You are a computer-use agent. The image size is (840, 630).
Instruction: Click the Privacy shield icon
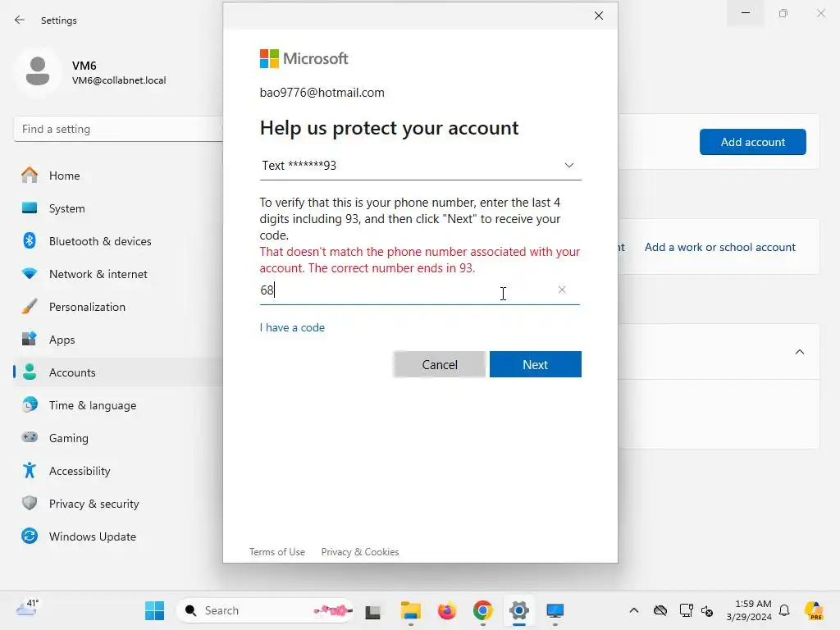[x=30, y=503]
